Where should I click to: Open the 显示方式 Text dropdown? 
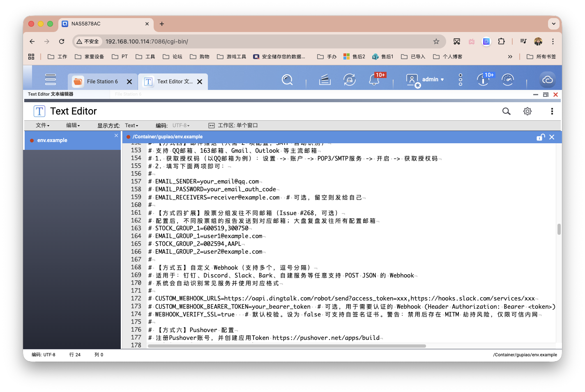[x=131, y=125]
